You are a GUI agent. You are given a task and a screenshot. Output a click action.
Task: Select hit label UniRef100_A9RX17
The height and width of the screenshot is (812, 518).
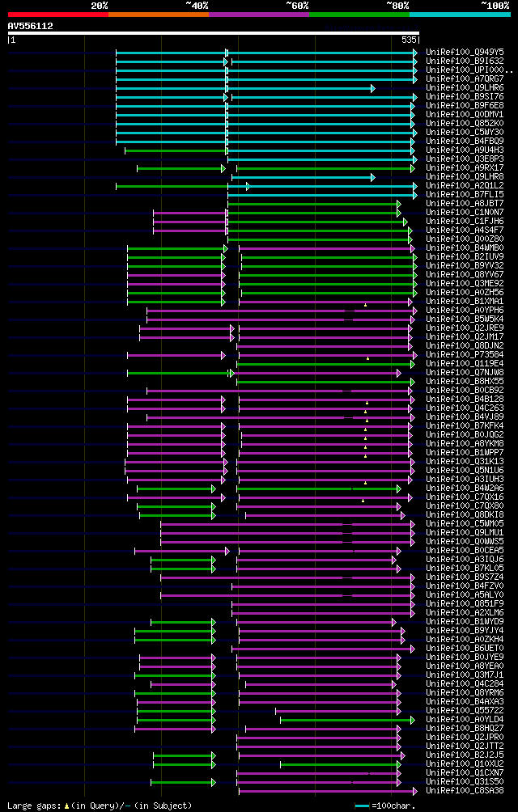(465, 167)
